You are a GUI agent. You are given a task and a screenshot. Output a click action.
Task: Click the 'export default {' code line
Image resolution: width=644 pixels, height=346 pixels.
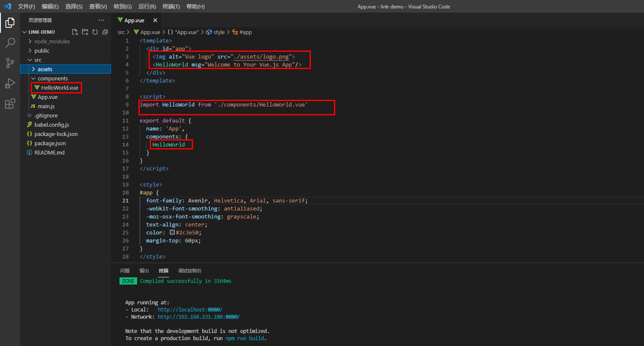[x=165, y=120]
